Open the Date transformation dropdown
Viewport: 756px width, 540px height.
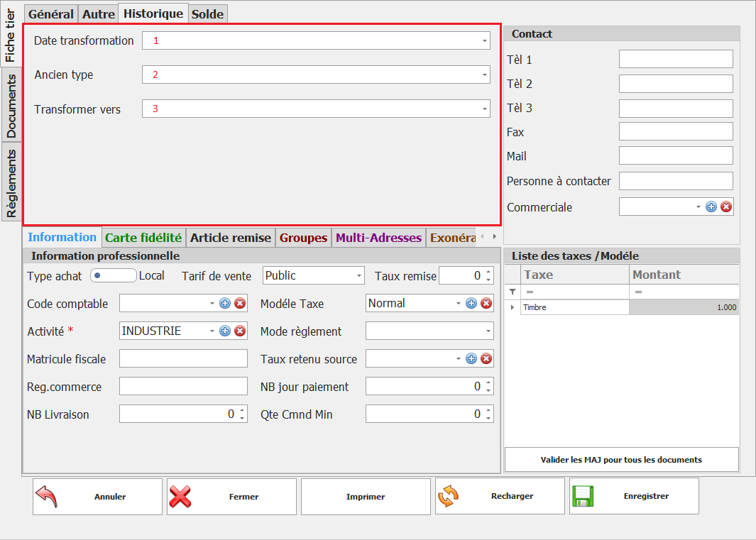485,40
